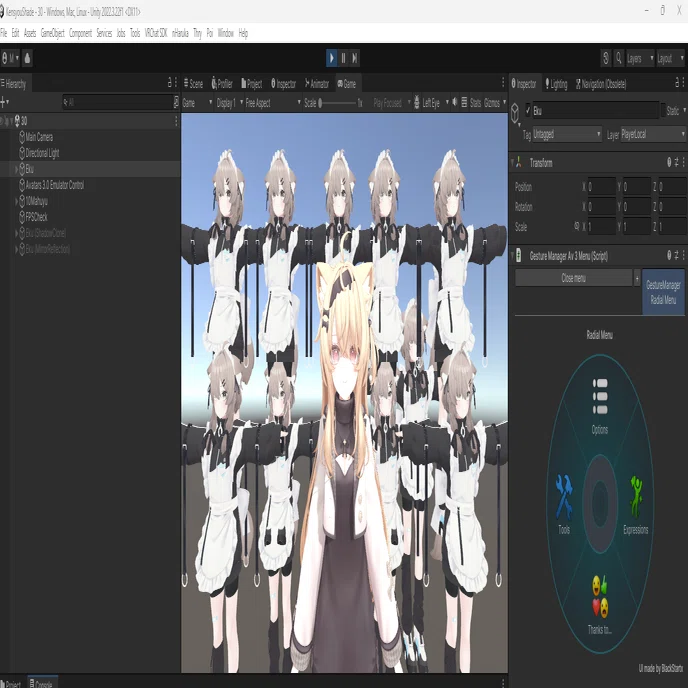The height and width of the screenshot is (688, 688).
Task: Expand the 10Mahuyu object
Action: [16, 201]
